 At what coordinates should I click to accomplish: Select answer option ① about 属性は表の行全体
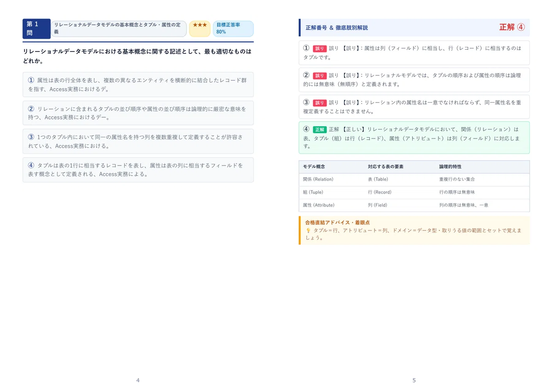coord(138,84)
